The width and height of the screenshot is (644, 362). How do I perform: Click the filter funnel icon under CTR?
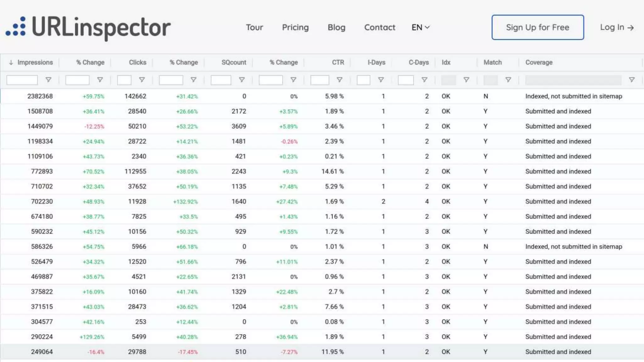(x=340, y=80)
